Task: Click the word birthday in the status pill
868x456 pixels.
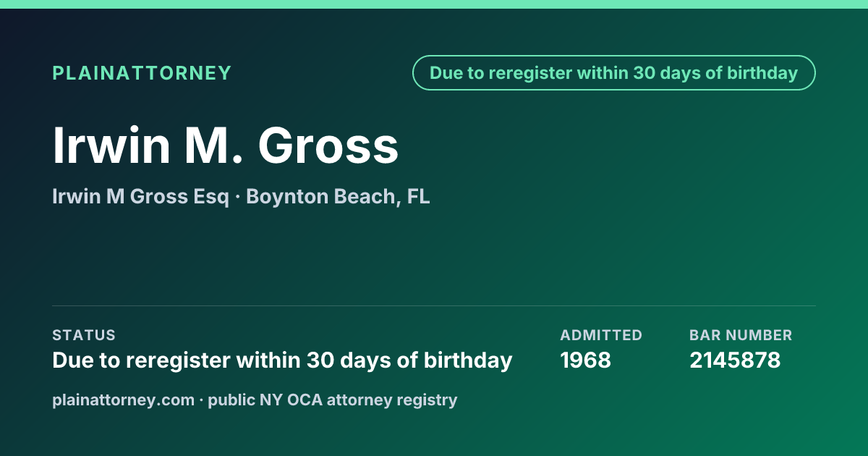Action: click(x=762, y=73)
